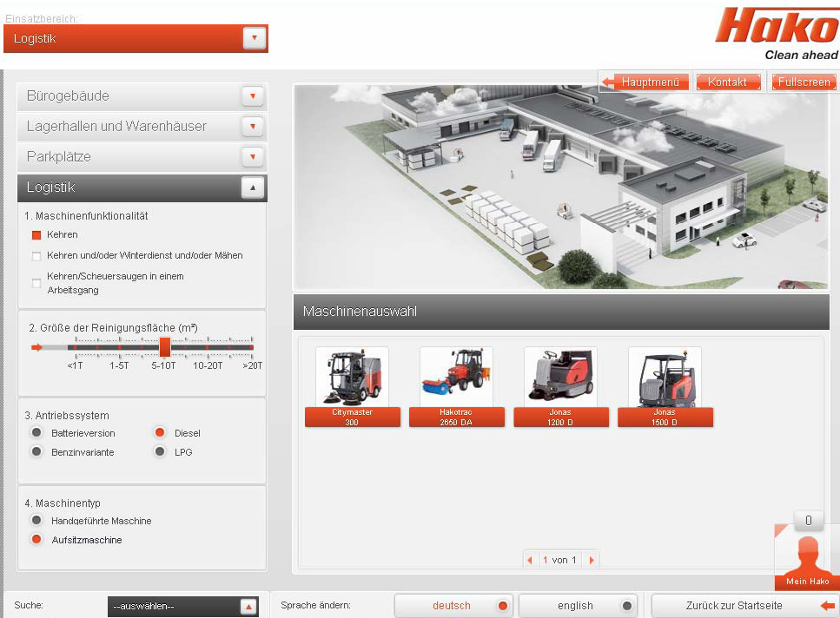Select the Jonas 1200 D machine thumbnail
Image resolution: width=840 pixels, height=618 pixels.
[x=561, y=386]
